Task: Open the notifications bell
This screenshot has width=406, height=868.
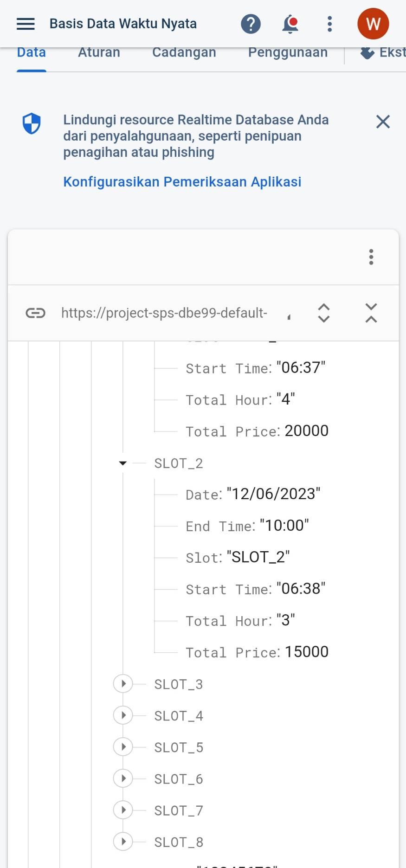Action: (290, 24)
